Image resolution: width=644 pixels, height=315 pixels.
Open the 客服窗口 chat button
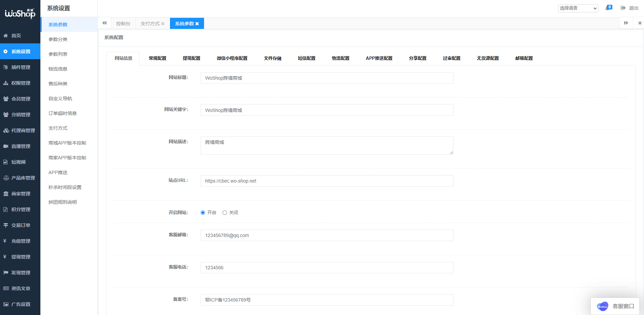[615, 306]
